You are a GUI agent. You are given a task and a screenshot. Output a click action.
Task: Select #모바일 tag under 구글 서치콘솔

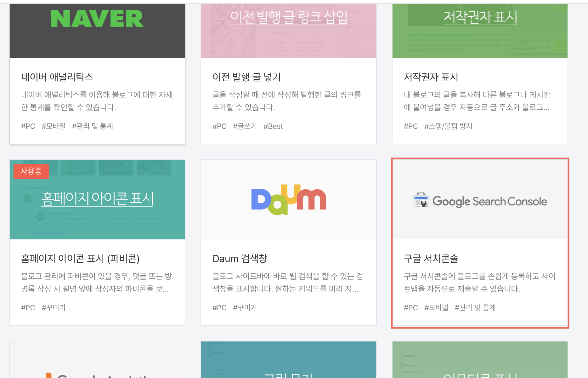tap(437, 308)
